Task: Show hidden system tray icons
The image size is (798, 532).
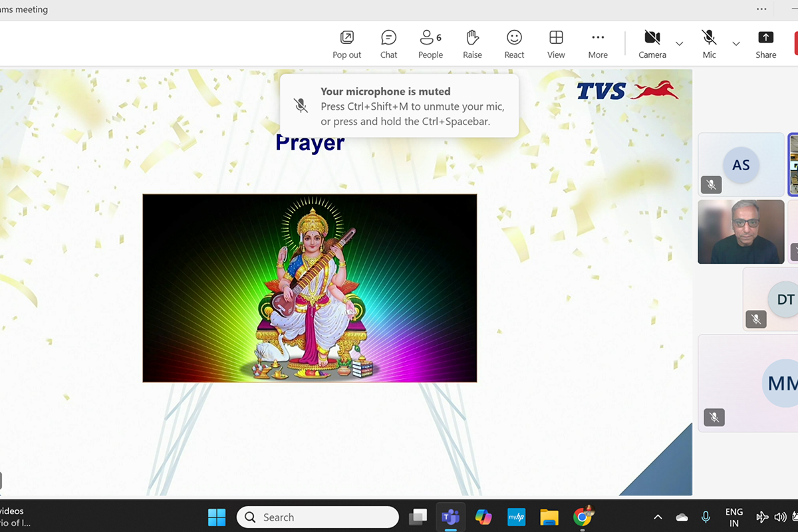Action: [x=658, y=517]
